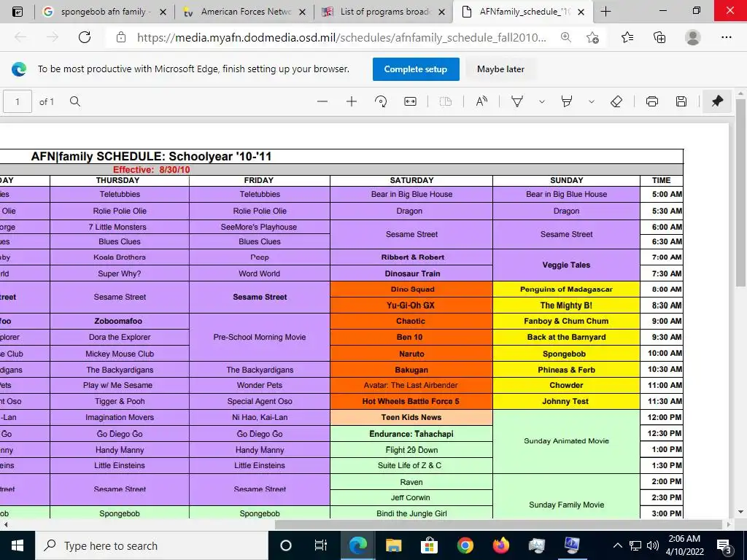Open the Windows Start menu
The image size is (747, 560).
tap(18, 545)
